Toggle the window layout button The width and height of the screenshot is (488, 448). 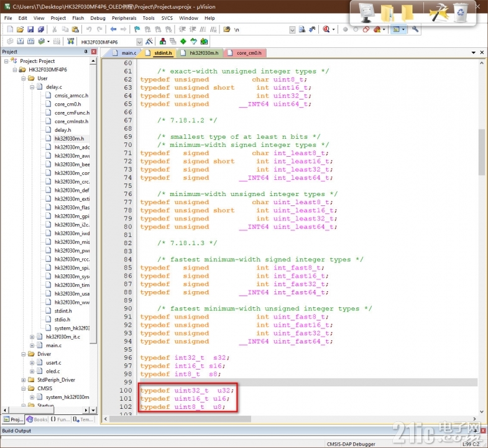(396, 29)
